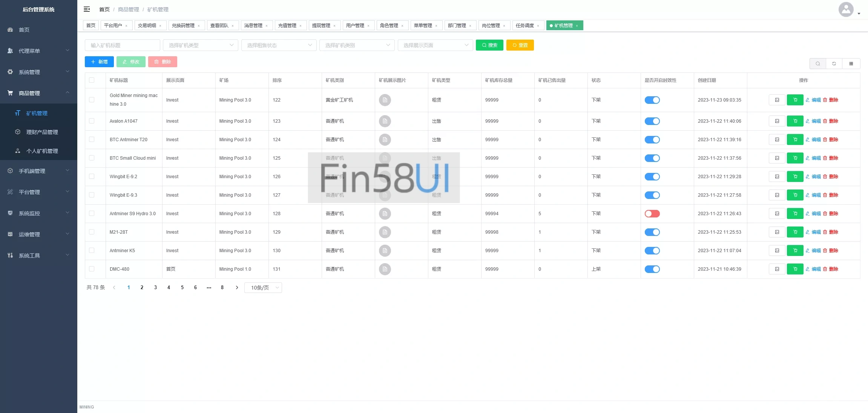
Task: Open the 选择矿机类型 dropdown
Action: click(x=200, y=45)
